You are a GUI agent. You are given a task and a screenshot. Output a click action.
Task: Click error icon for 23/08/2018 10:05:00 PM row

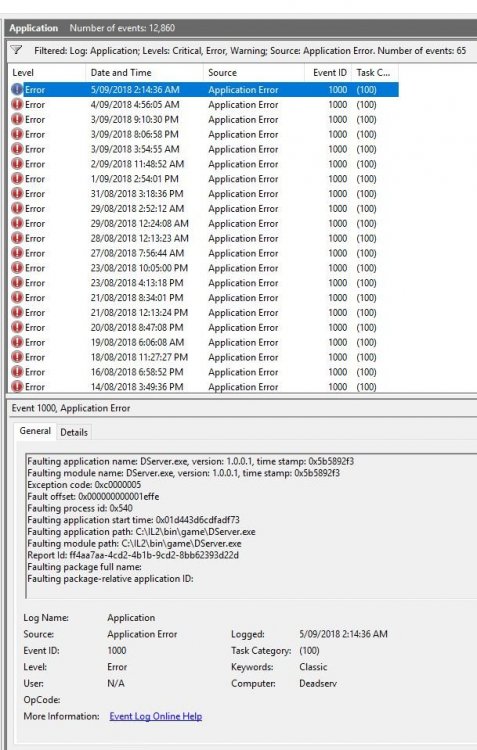coord(17,267)
